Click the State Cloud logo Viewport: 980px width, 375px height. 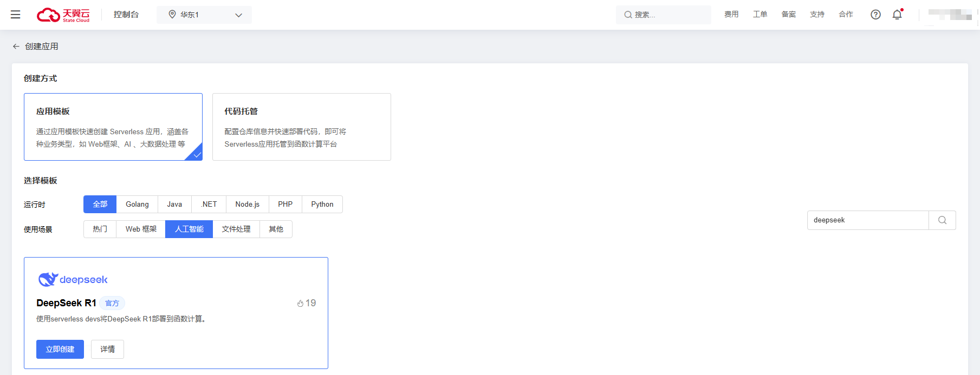(63, 15)
